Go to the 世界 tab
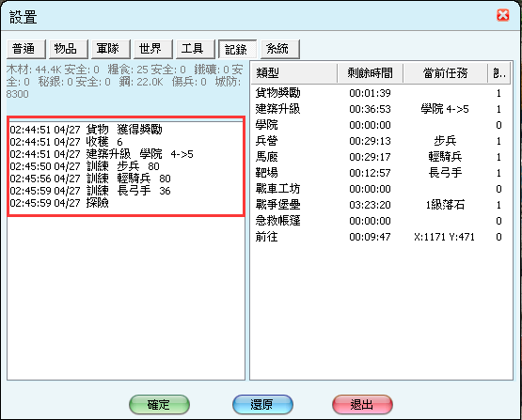The width and height of the screenshot is (522, 420). pos(153,49)
